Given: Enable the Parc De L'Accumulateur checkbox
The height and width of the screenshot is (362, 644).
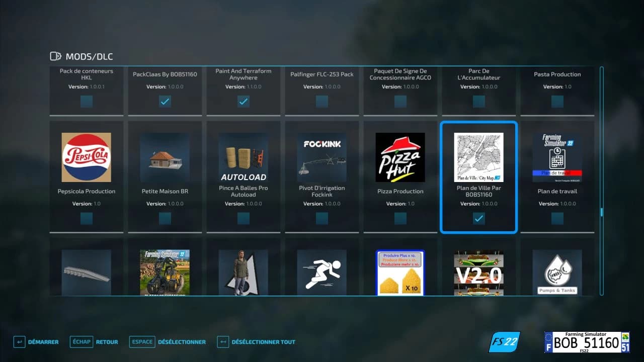Looking at the screenshot, I should tap(479, 102).
